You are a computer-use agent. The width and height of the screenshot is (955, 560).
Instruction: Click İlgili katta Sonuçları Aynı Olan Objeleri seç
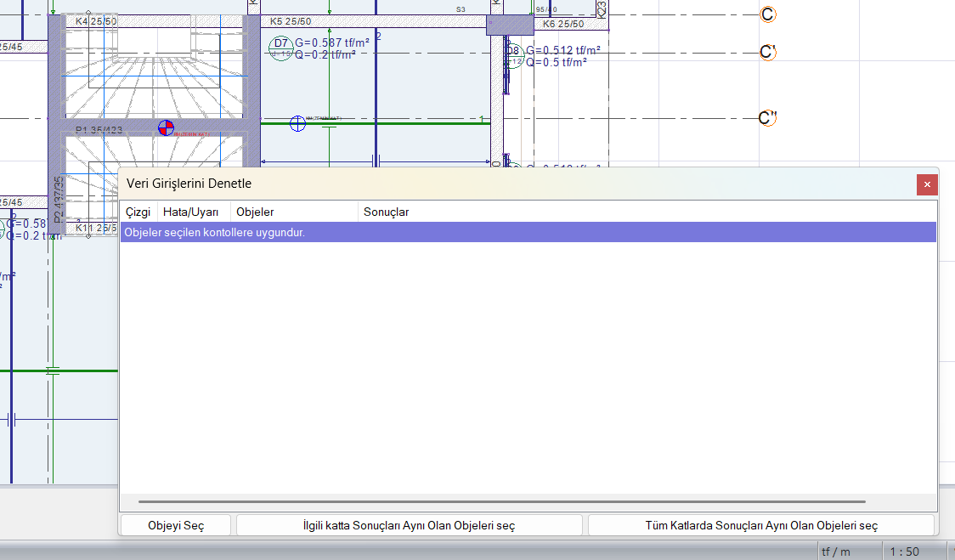pyautogui.click(x=409, y=525)
